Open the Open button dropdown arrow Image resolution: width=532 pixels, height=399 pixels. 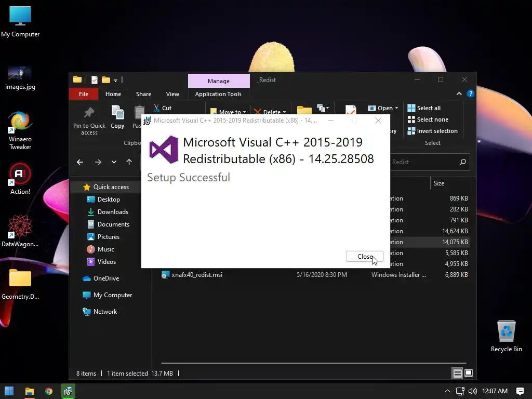point(396,108)
